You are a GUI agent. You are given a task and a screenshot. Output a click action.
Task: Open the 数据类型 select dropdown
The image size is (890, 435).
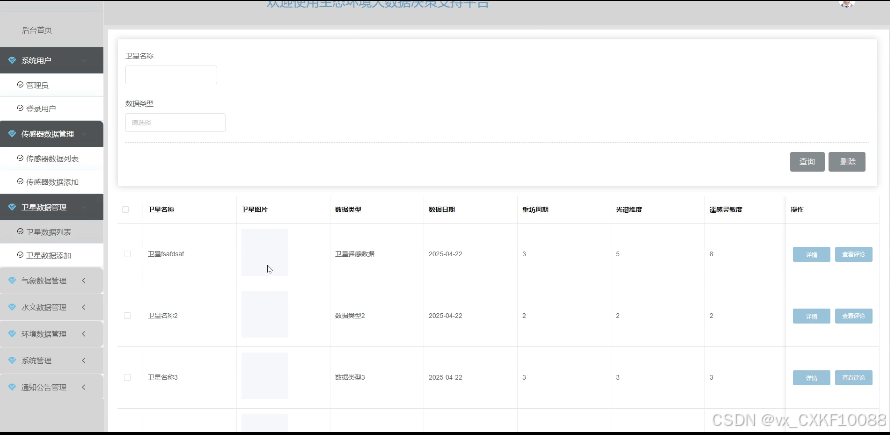(175, 123)
